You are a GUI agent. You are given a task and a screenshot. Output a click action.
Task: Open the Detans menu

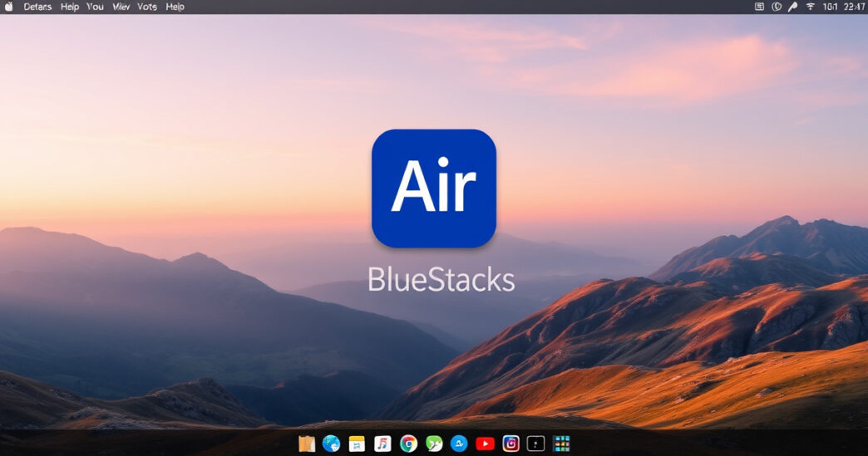point(37,7)
